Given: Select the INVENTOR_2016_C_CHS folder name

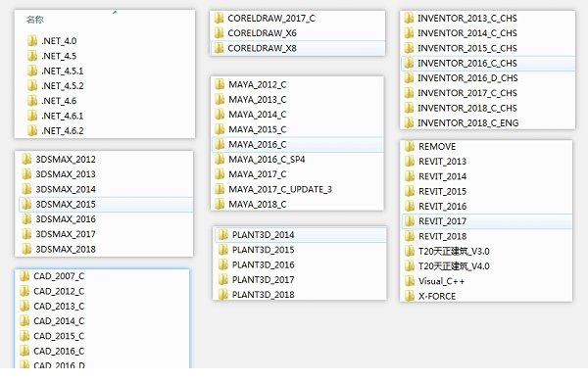Looking at the screenshot, I should [467, 64].
